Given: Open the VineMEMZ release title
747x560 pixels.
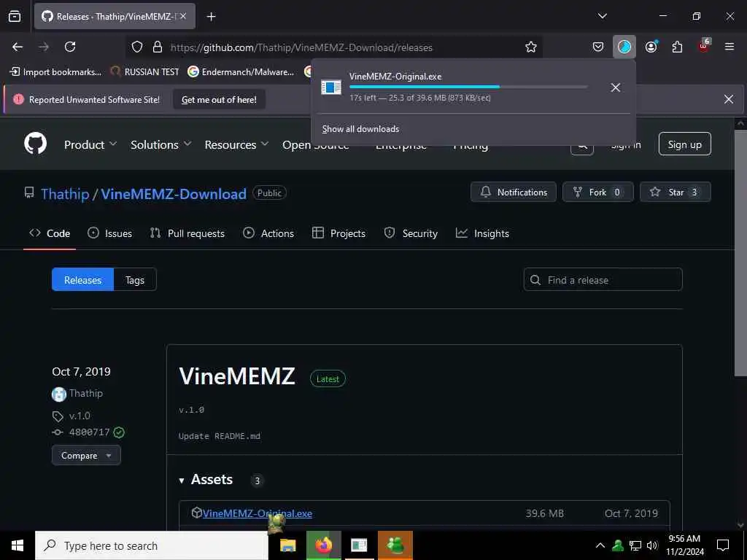Looking at the screenshot, I should tap(237, 376).
